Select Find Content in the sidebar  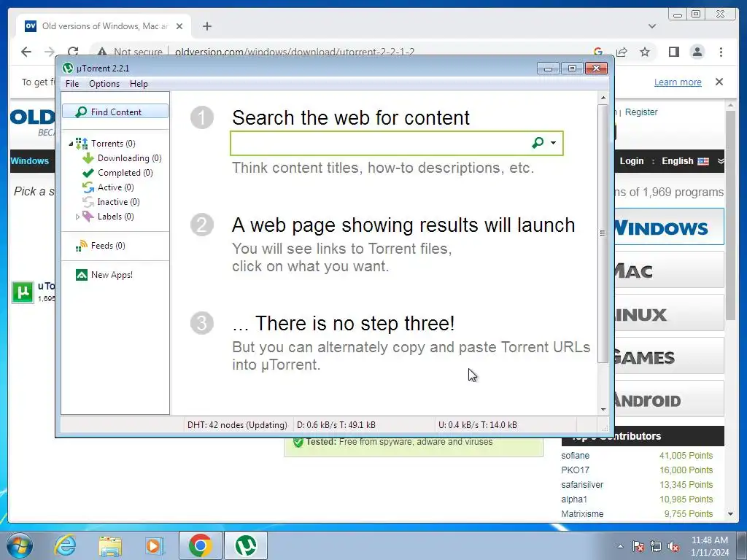tap(115, 112)
